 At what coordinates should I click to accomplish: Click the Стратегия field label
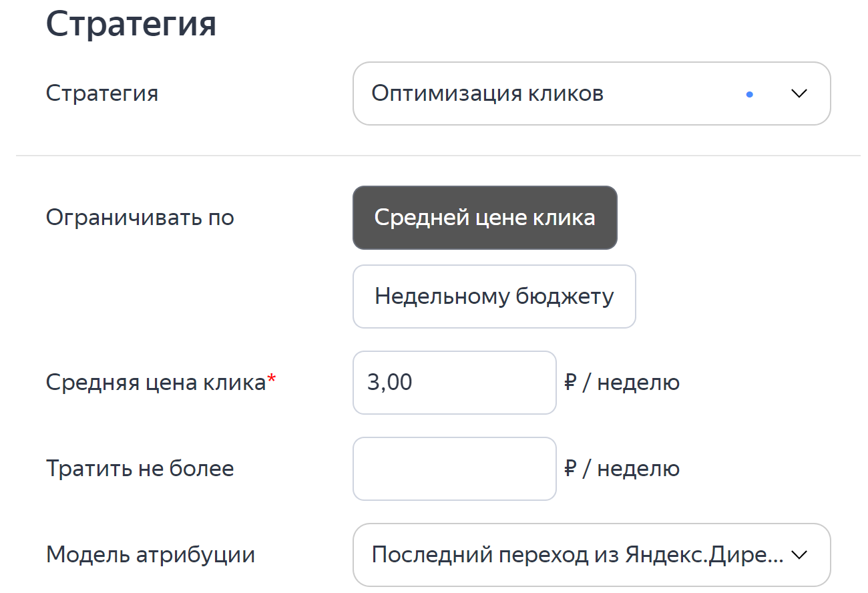click(x=102, y=93)
